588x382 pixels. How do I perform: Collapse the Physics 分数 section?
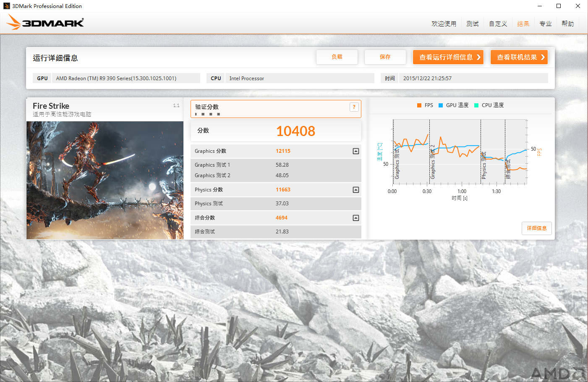(x=356, y=190)
